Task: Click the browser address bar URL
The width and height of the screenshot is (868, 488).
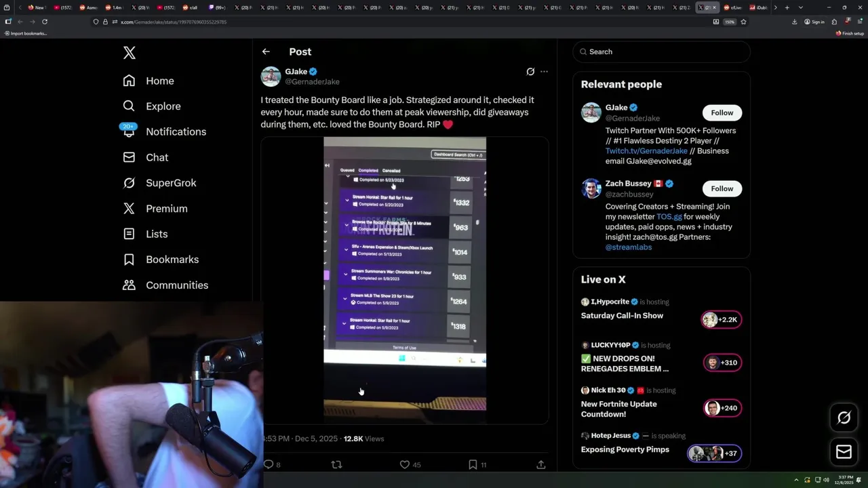Action: tap(173, 22)
